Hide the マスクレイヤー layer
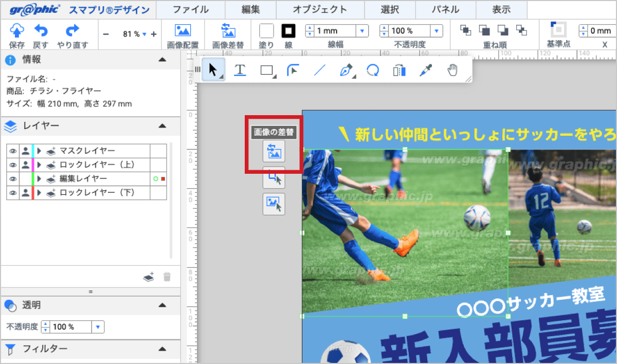 tap(12, 151)
